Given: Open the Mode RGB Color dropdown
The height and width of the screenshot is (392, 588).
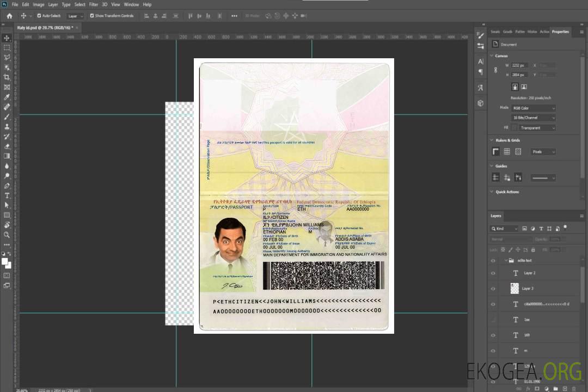Looking at the screenshot, I should (533, 108).
